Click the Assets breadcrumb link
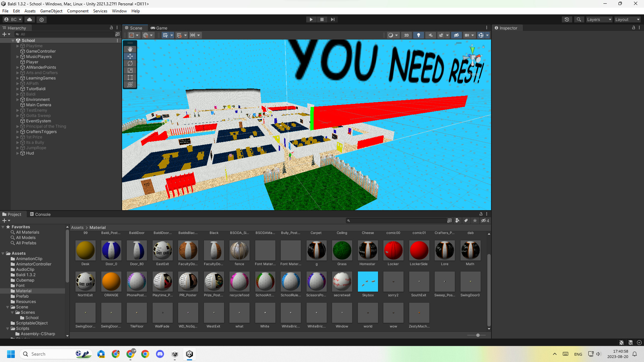Screen dimensions: 644x362 pos(77,228)
